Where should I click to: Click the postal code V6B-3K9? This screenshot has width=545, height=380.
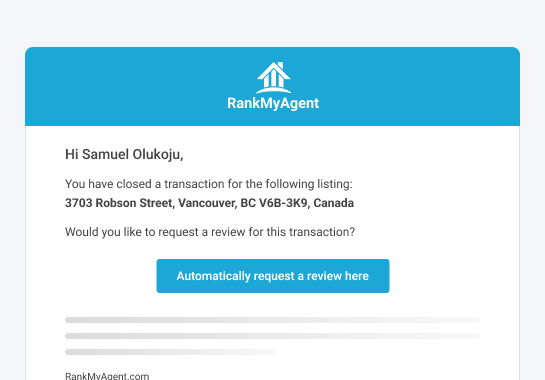coord(283,203)
